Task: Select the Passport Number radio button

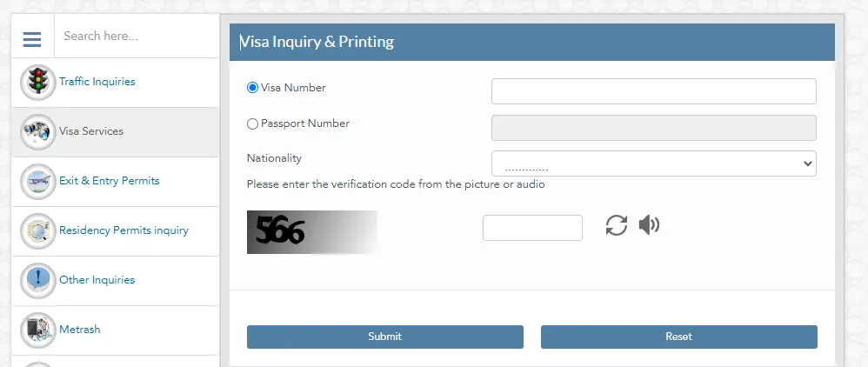Action: 252,124
